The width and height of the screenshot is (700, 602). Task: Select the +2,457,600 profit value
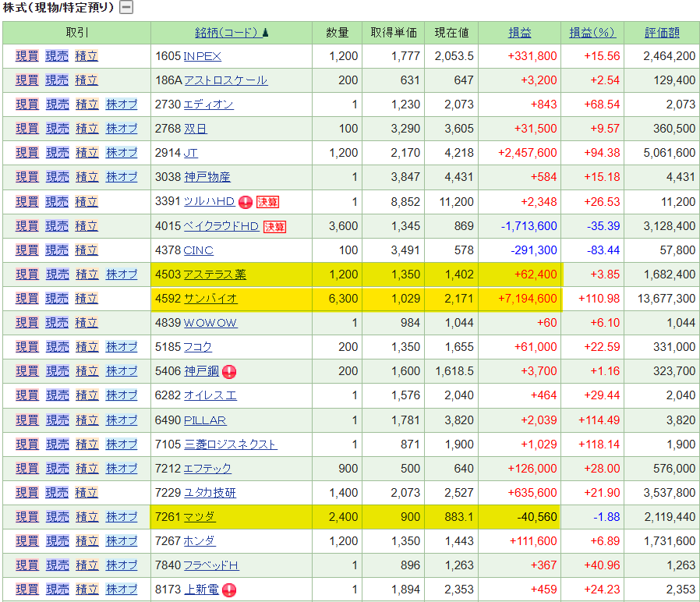(x=528, y=153)
